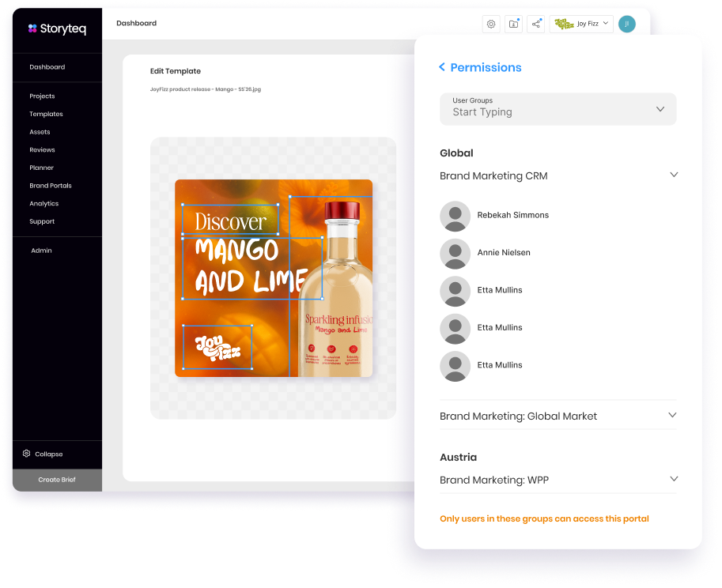Click the Storyteq logo
Viewport: 722px width, 588px height.
(x=57, y=28)
